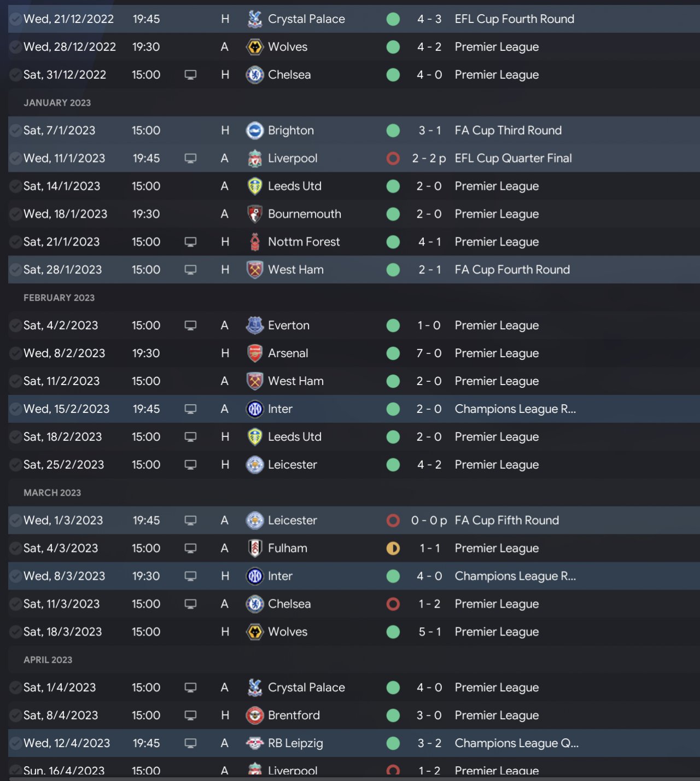Click the FA Cup Fifth Round competition
This screenshot has height=781, width=700.
coord(506,520)
